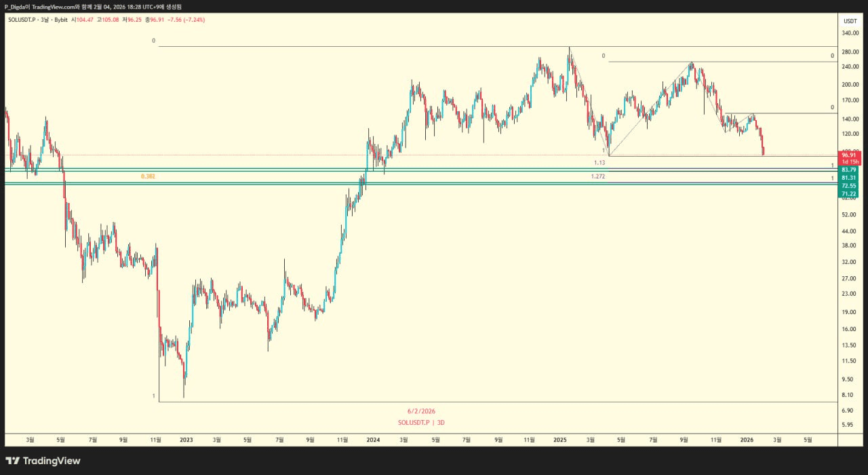Click the SOLUSDT.P | 3D caption text
Image resolution: width=868 pixels, height=475 pixels.
[421, 423]
